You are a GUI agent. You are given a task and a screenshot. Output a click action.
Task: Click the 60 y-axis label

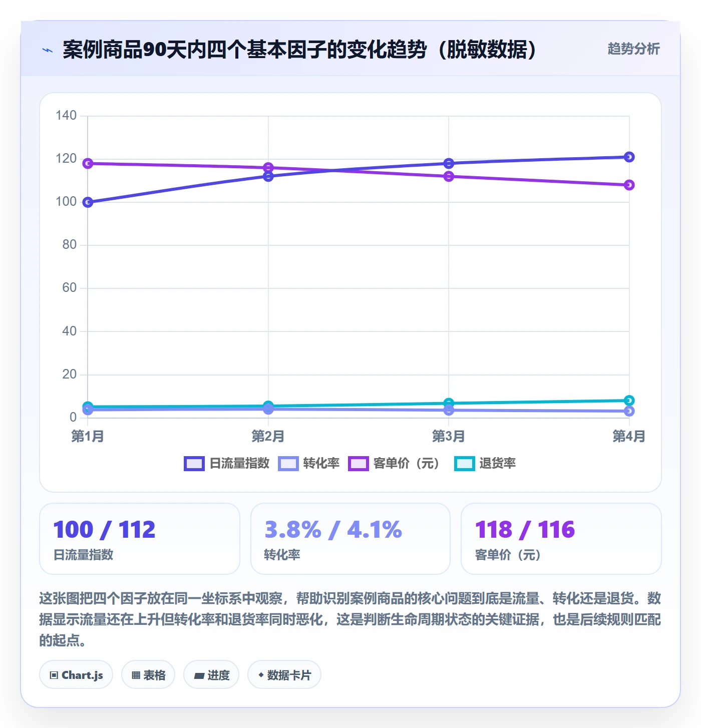(x=70, y=288)
